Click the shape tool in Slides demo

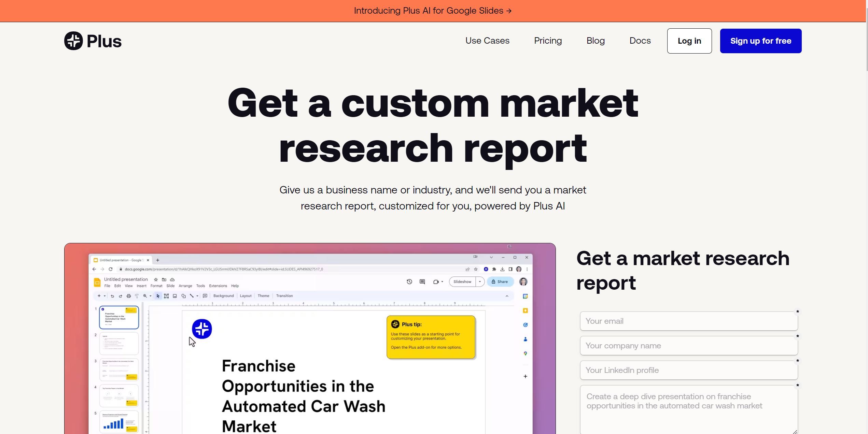pos(183,296)
